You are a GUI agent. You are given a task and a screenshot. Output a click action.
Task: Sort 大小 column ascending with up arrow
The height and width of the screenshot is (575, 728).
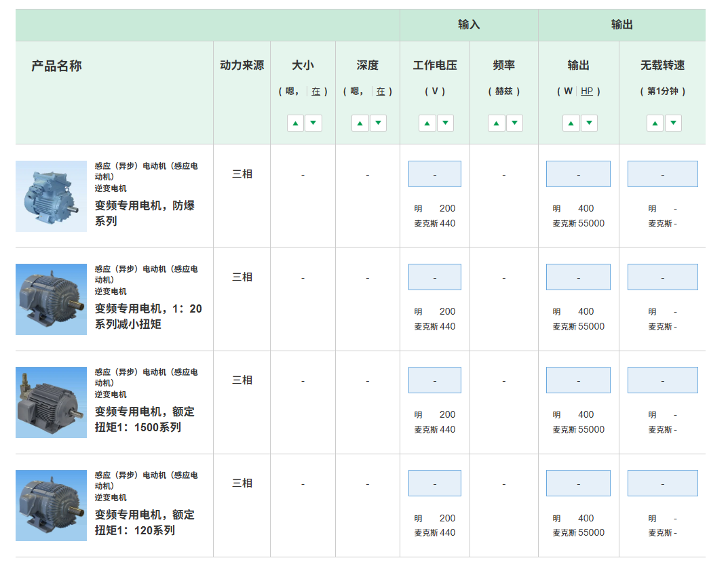295,123
